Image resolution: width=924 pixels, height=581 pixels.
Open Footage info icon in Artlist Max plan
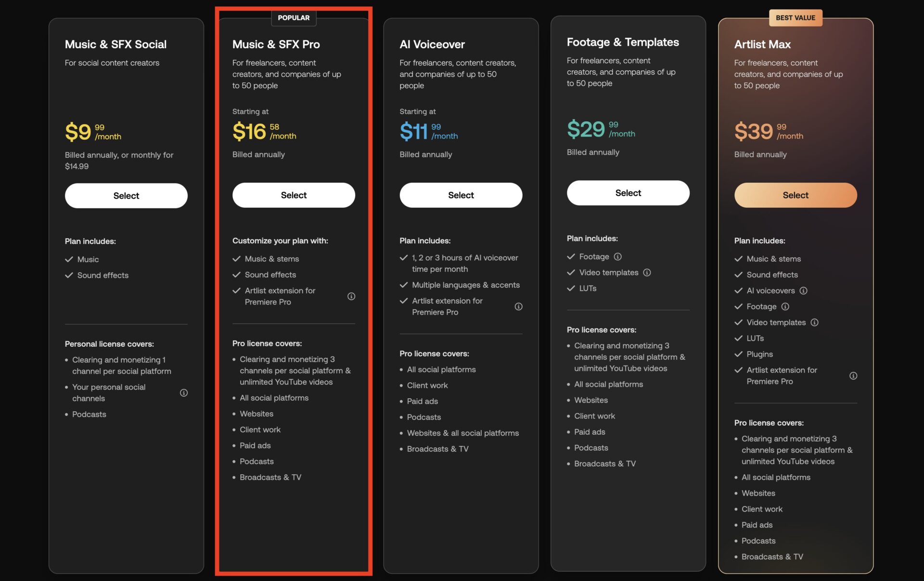point(785,306)
